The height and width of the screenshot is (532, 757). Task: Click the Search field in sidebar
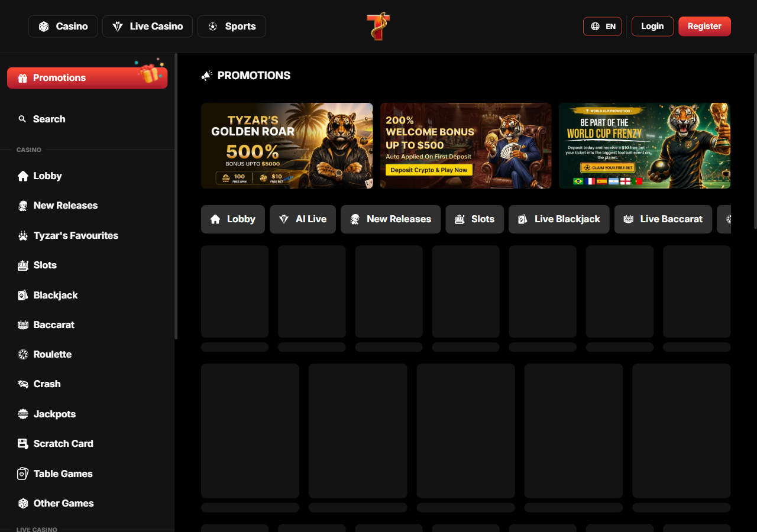87,119
